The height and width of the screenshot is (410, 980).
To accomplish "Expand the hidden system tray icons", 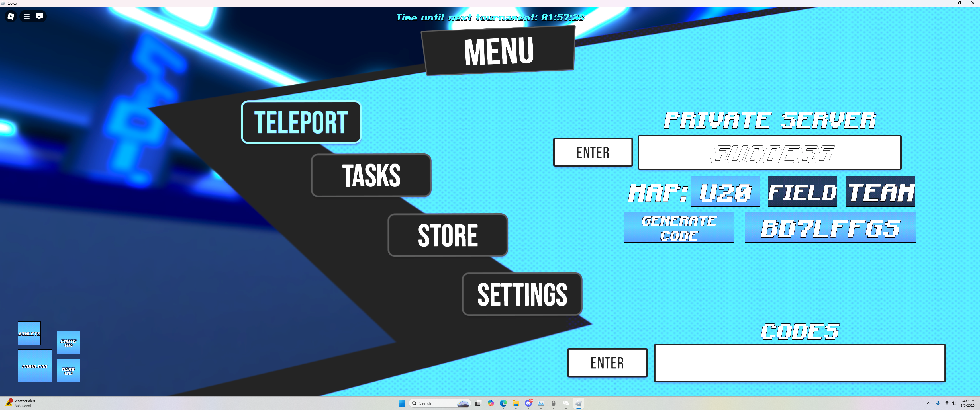I will tap(929, 403).
